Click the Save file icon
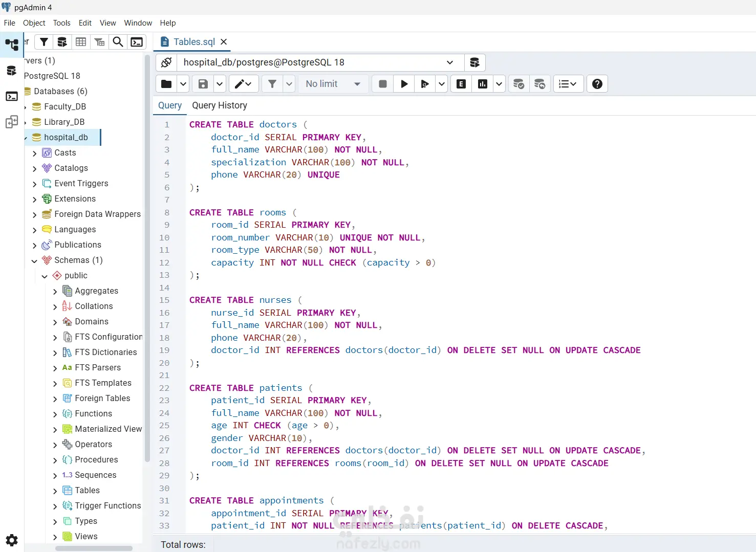 click(x=203, y=84)
